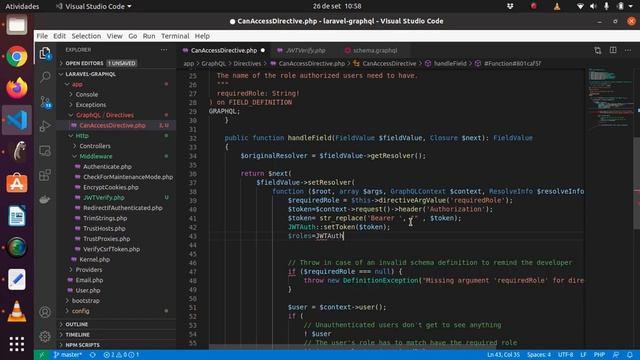
Task: Select the CanAccessDirective.php editor tab
Action: pyautogui.click(x=224, y=50)
